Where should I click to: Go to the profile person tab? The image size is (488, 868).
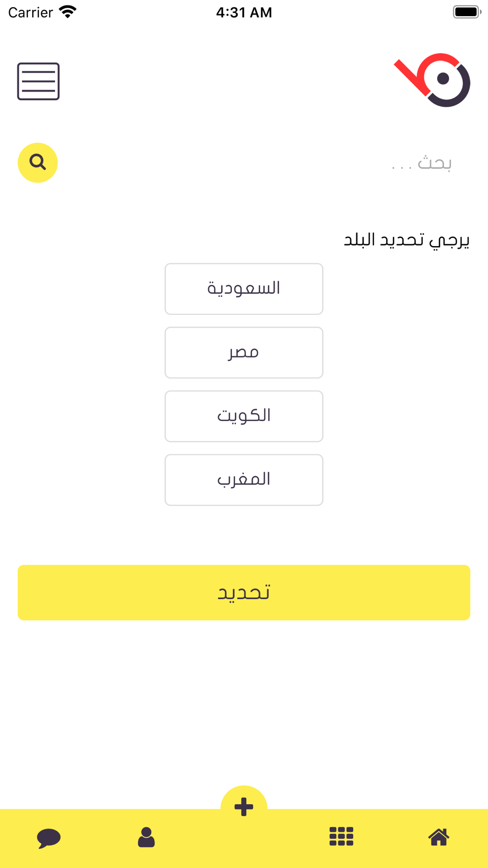(x=146, y=837)
